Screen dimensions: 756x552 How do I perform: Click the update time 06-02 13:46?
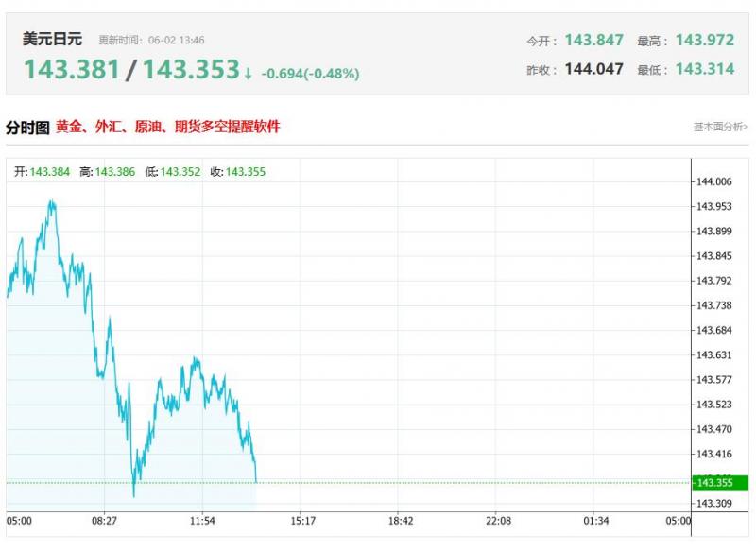176,40
